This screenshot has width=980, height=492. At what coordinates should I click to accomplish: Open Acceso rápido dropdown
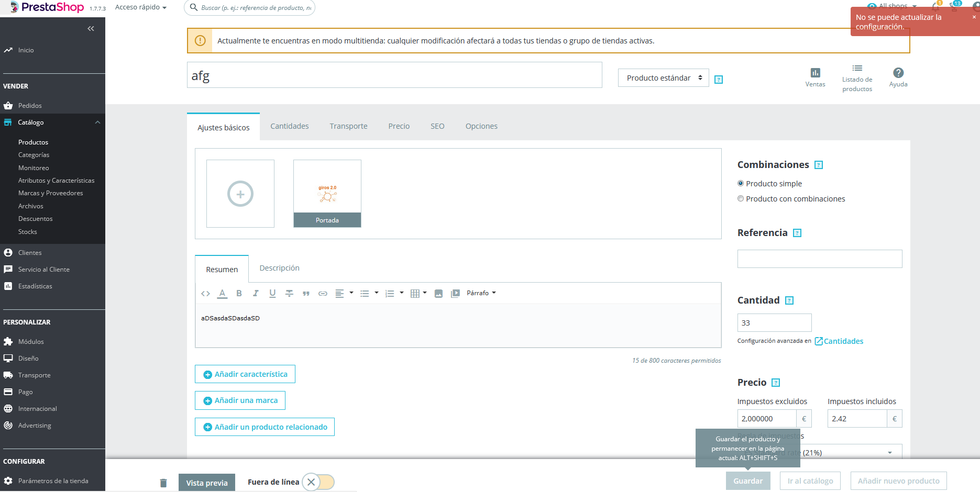point(140,7)
